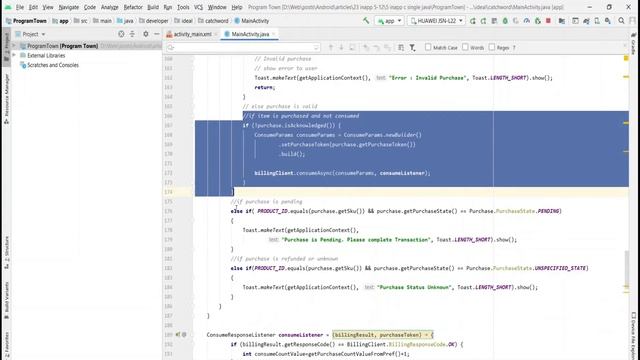Screen dimensions: 640x360
Task: Click the Run with Coverage icon
Action: 516,20
